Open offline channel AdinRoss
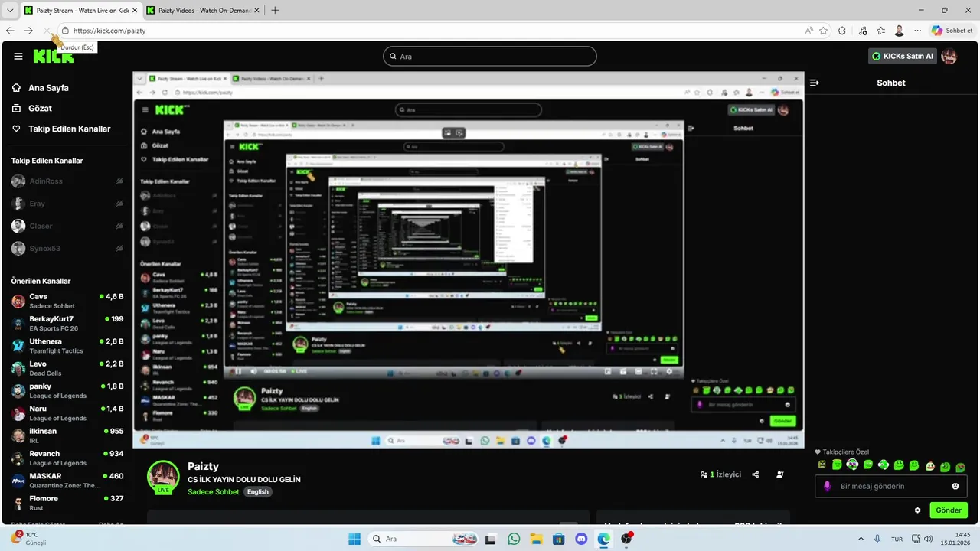The image size is (980, 551). tap(67, 181)
